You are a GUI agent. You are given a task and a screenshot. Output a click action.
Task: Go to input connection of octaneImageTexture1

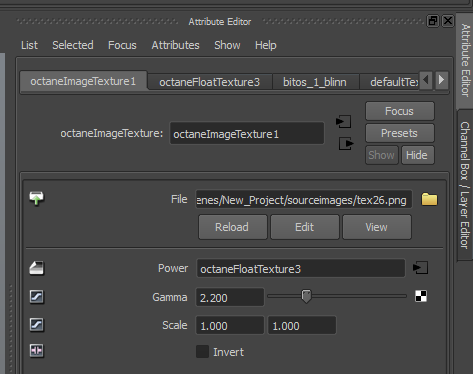coord(343,121)
